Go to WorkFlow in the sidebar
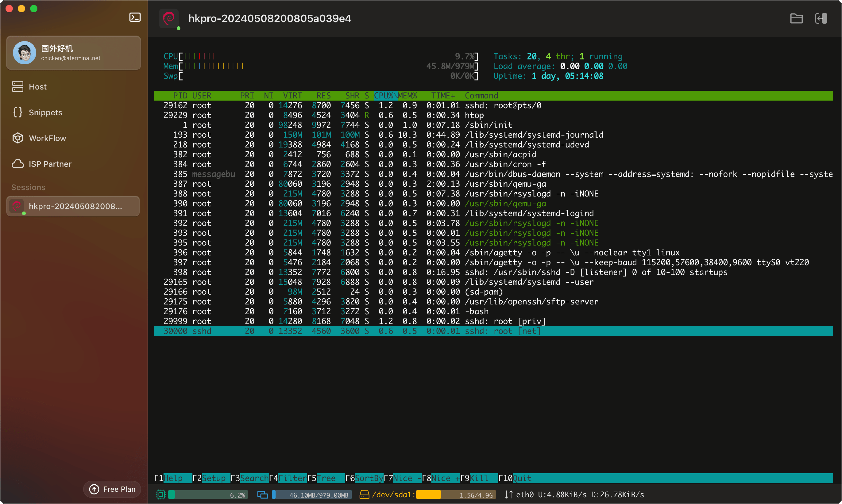 tap(47, 138)
